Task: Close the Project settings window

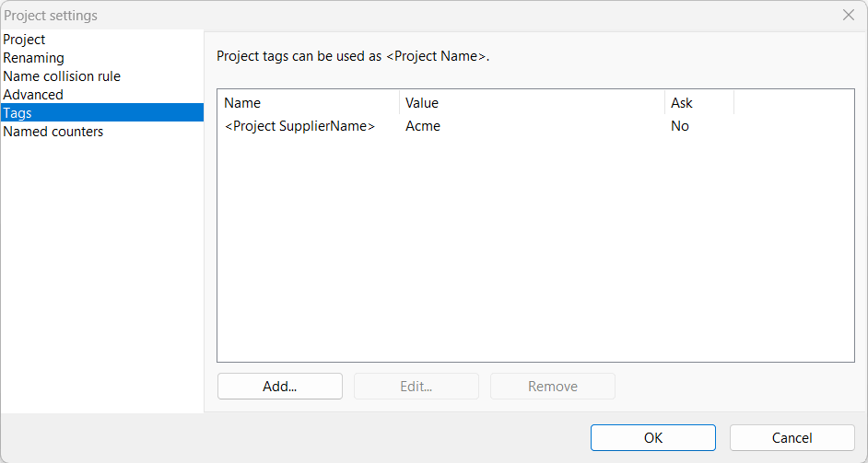Action: pos(848,15)
